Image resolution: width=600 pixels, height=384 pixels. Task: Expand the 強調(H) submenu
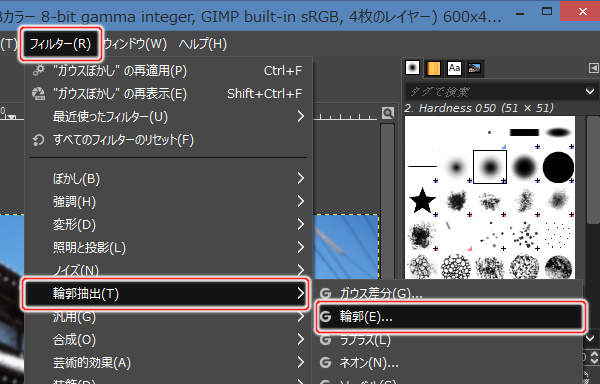[168, 202]
